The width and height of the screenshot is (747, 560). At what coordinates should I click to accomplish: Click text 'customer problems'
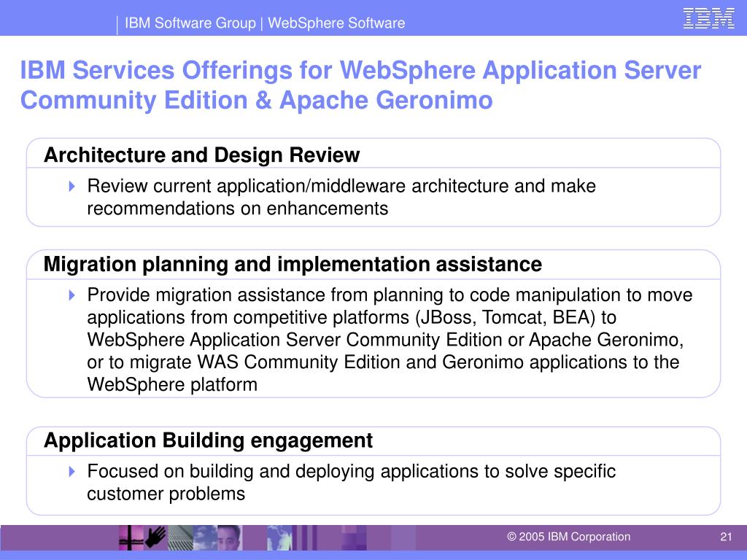click(166, 494)
